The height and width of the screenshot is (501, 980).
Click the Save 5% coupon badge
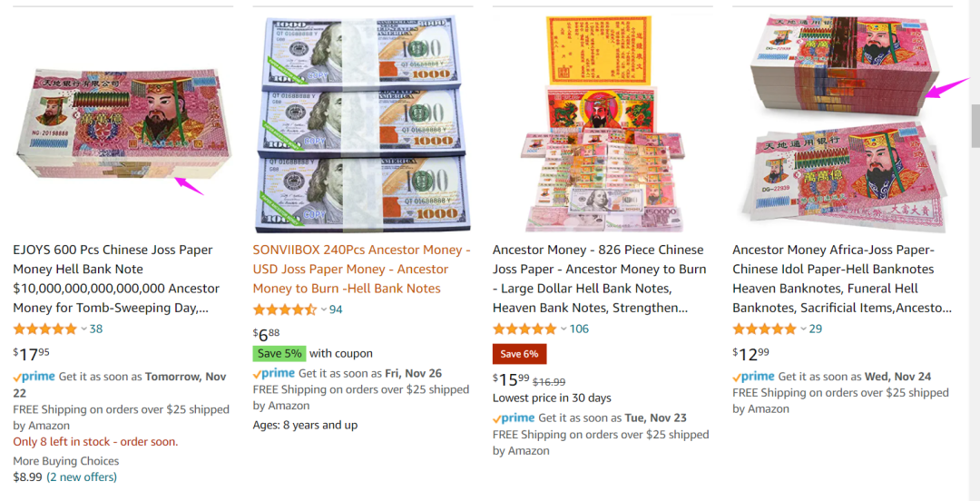279,353
